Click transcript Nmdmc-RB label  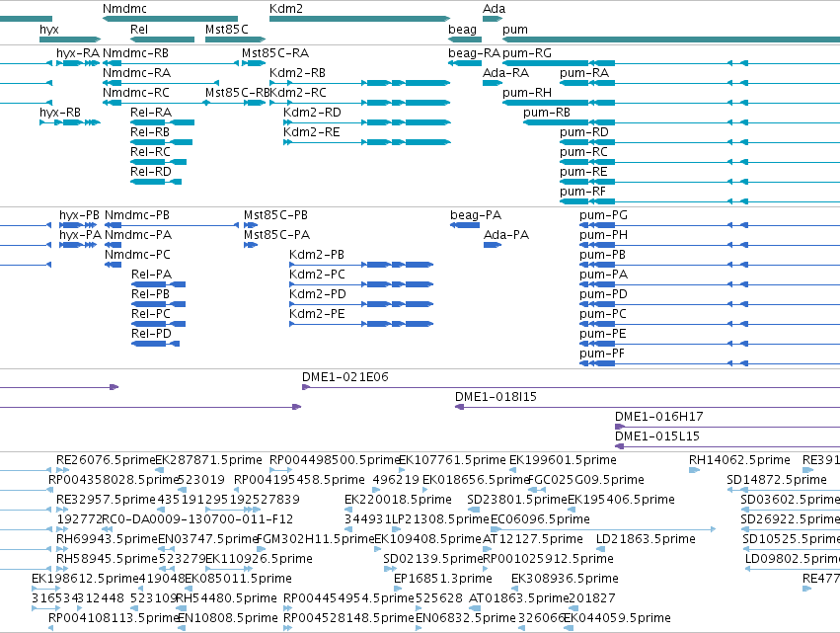pyautogui.click(x=135, y=53)
